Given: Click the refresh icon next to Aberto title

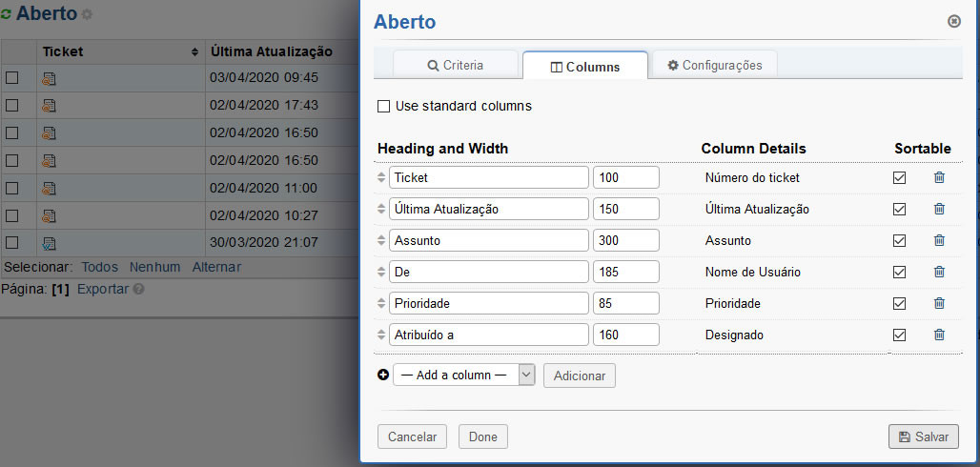Looking at the screenshot, I should (x=7, y=15).
